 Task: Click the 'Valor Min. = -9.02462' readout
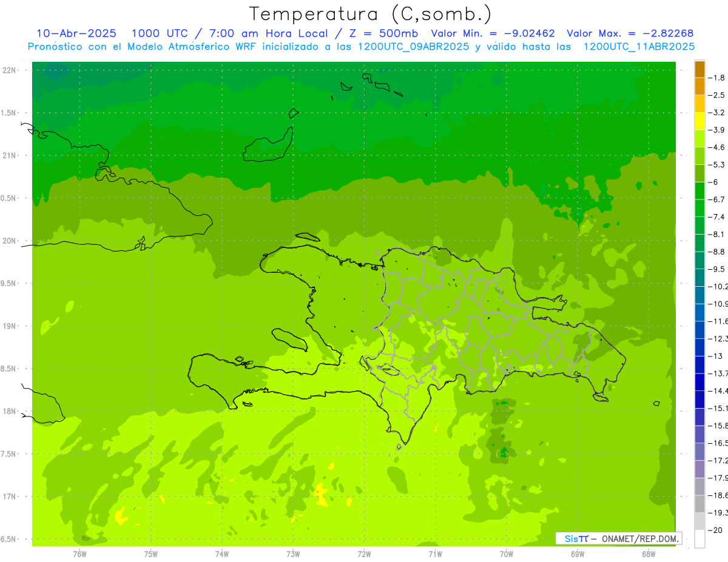tap(493, 33)
